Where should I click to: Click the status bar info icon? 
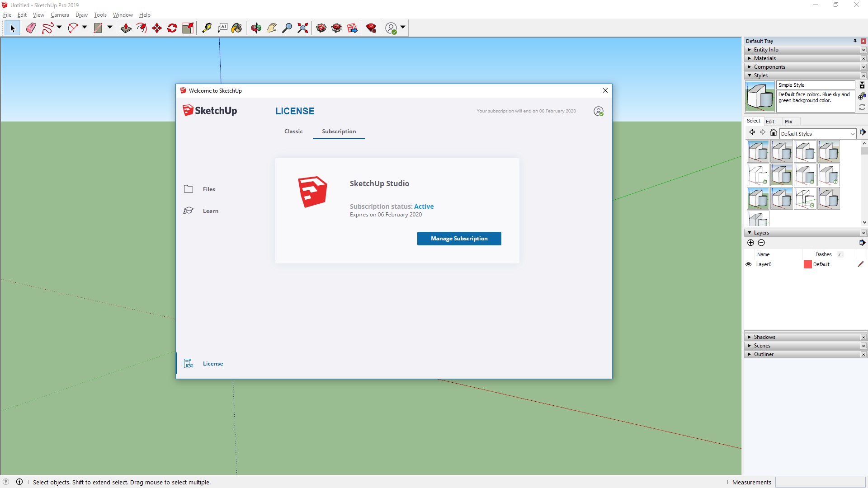point(19,482)
